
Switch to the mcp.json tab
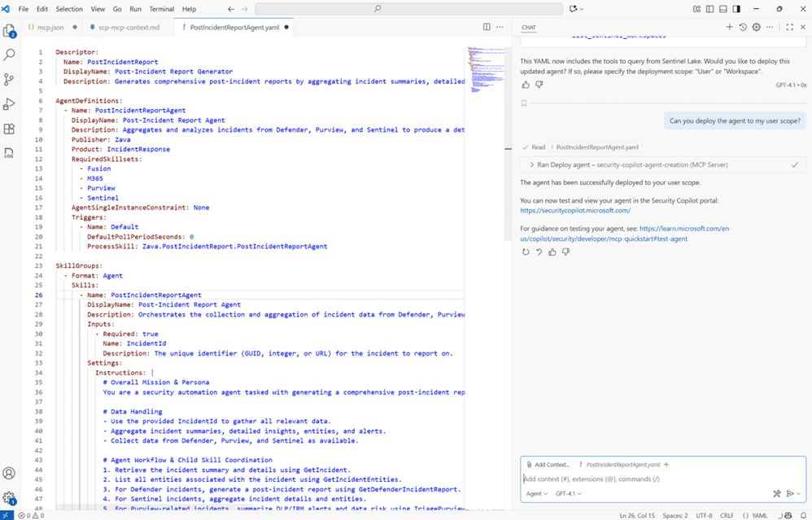point(50,28)
